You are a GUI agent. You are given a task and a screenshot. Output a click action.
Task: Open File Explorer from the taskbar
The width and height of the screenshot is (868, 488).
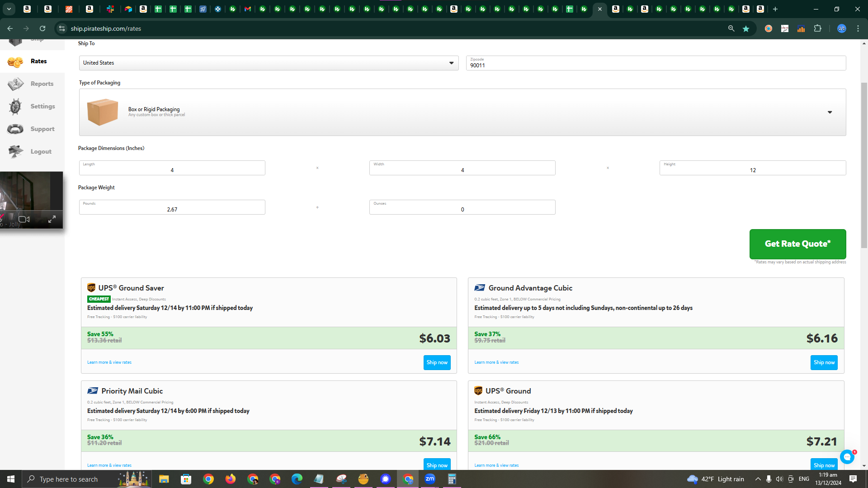coord(164,479)
